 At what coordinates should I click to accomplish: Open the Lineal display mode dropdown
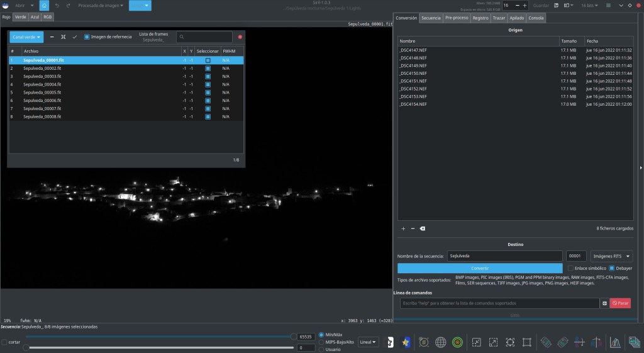click(x=369, y=342)
